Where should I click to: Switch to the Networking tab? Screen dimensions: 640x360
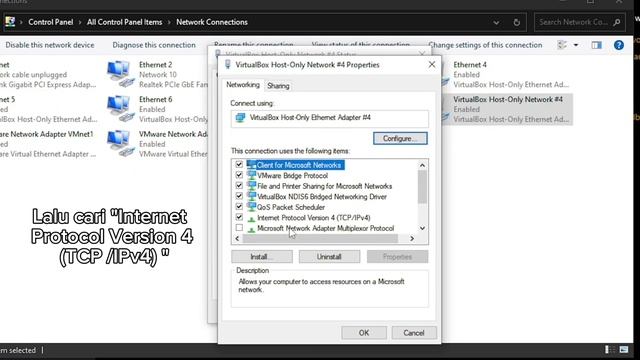click(243, 85)
